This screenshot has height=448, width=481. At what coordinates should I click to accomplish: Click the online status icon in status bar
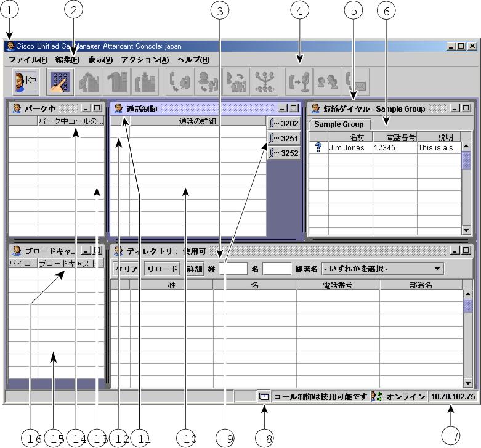point(376,396)
